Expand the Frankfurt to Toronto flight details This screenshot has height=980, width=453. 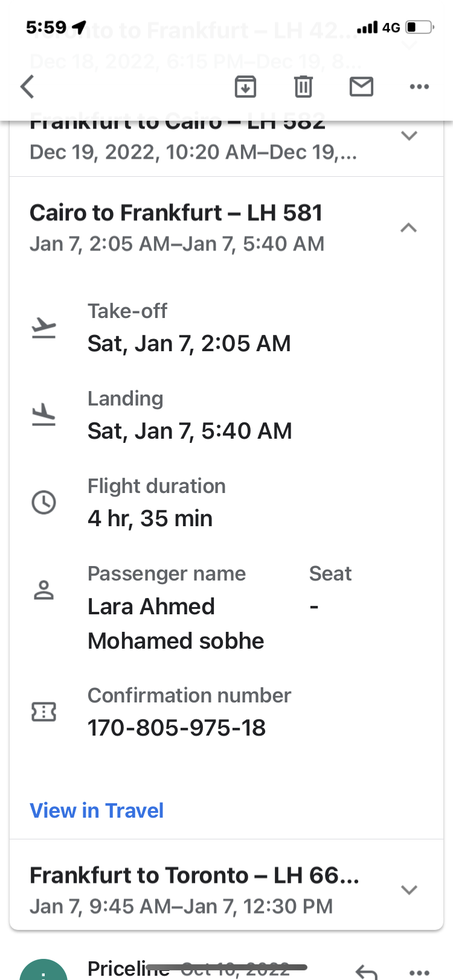(x=409, y=889)
